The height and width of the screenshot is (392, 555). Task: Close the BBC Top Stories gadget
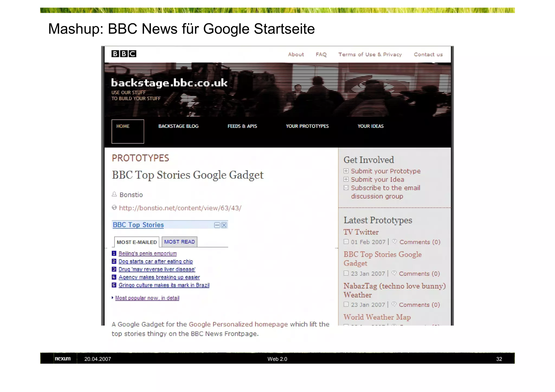coord(224,225)
